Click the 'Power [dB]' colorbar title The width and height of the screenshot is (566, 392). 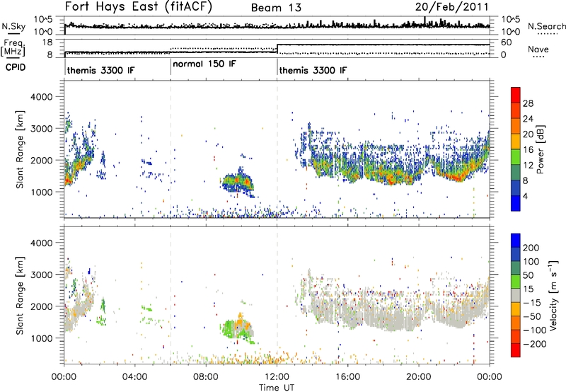point(540,149)
